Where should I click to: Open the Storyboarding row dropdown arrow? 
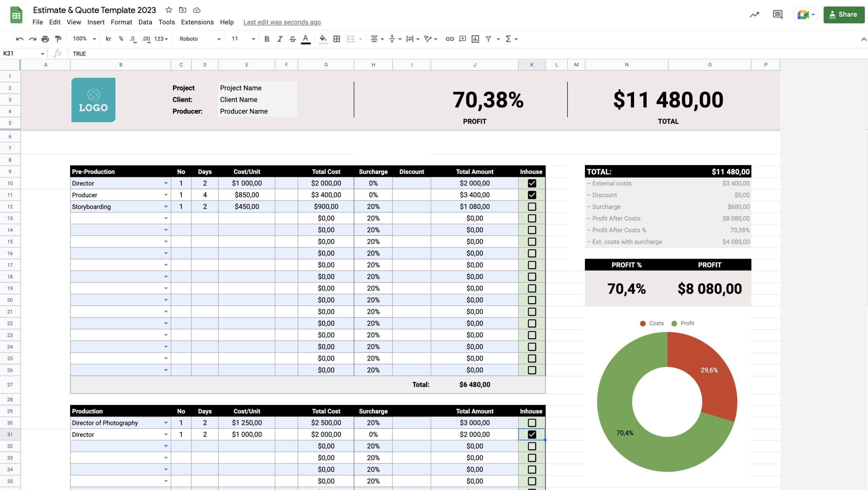tap(166, 207)
